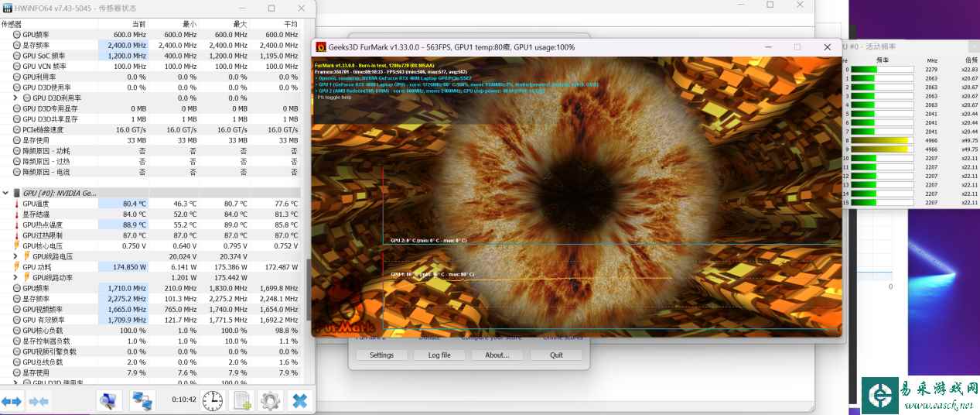Collapse the GPU [#0]: NVIDIA sensor group

[x=5, y=193]
